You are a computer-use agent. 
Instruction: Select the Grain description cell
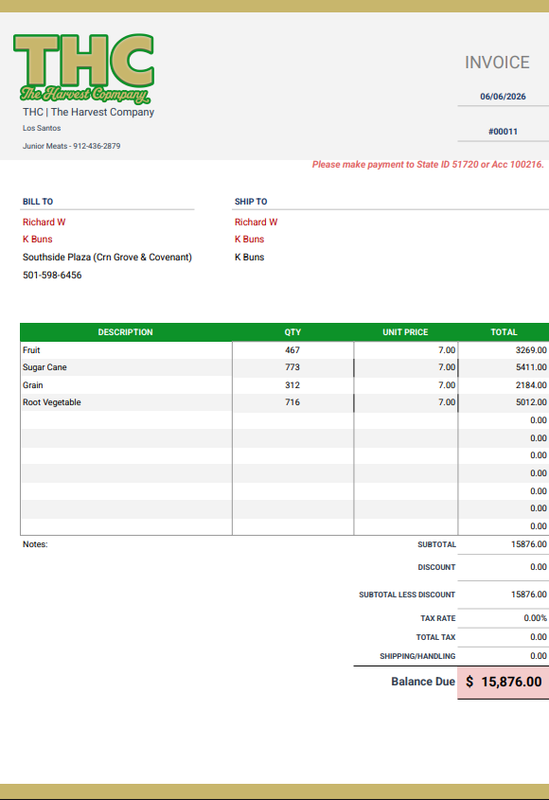click(126, 385)
